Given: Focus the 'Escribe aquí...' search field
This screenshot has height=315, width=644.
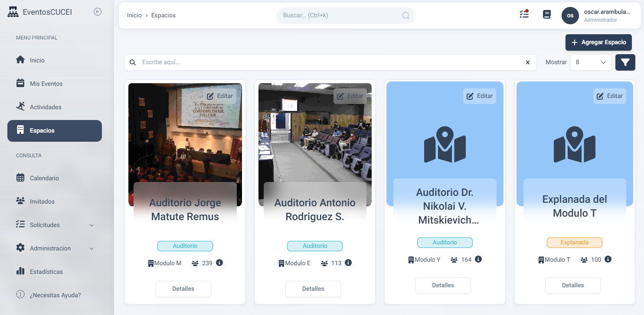Looking at the screenshot, I should (x=330, y=62).
